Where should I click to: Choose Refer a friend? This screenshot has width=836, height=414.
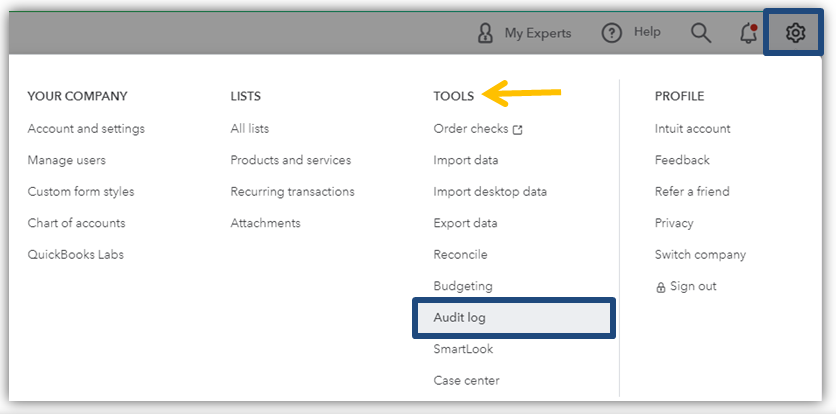pos(692,192)
